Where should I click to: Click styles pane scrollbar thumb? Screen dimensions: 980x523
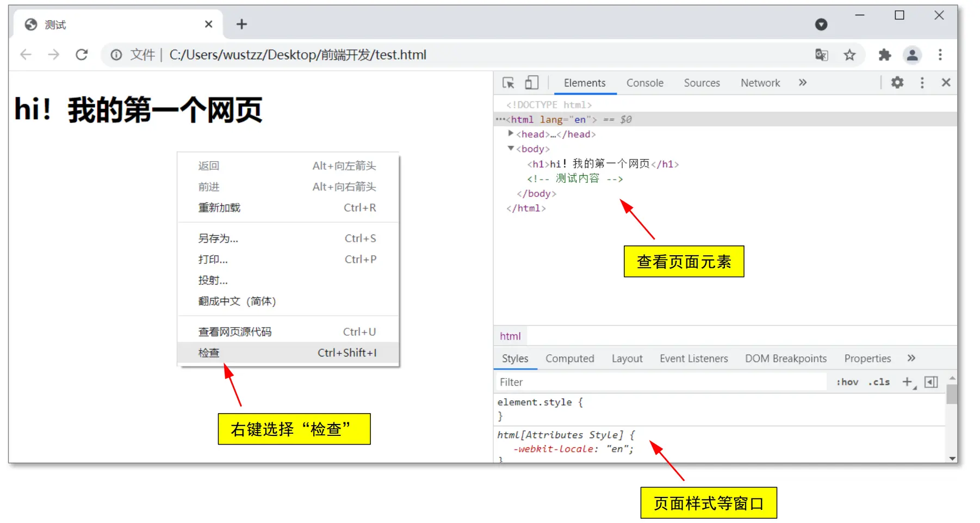pos(952,394)
